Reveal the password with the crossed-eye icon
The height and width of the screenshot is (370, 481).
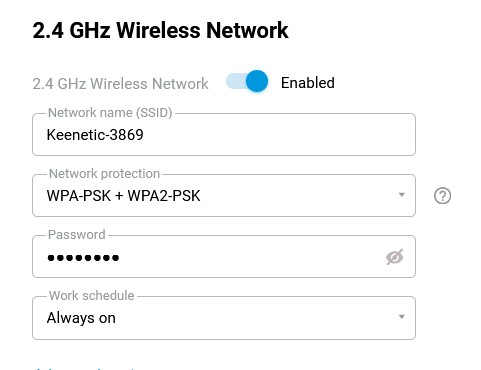tap(395, 257)
